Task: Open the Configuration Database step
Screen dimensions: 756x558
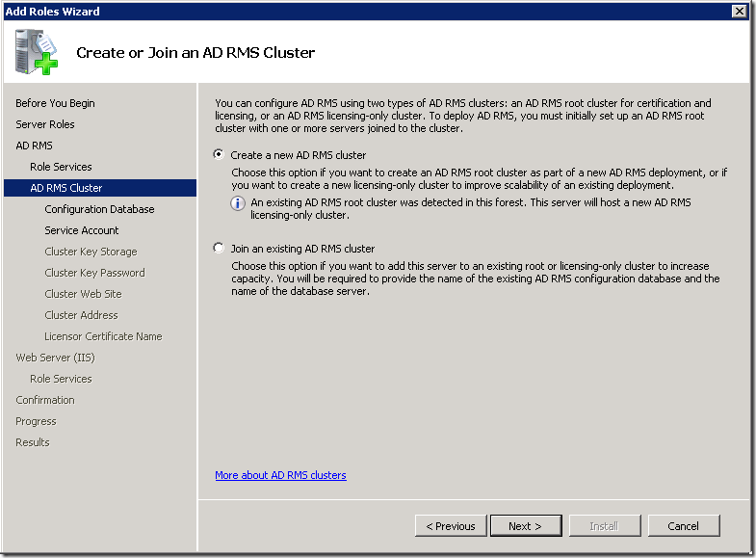Action: pos(99,209)
